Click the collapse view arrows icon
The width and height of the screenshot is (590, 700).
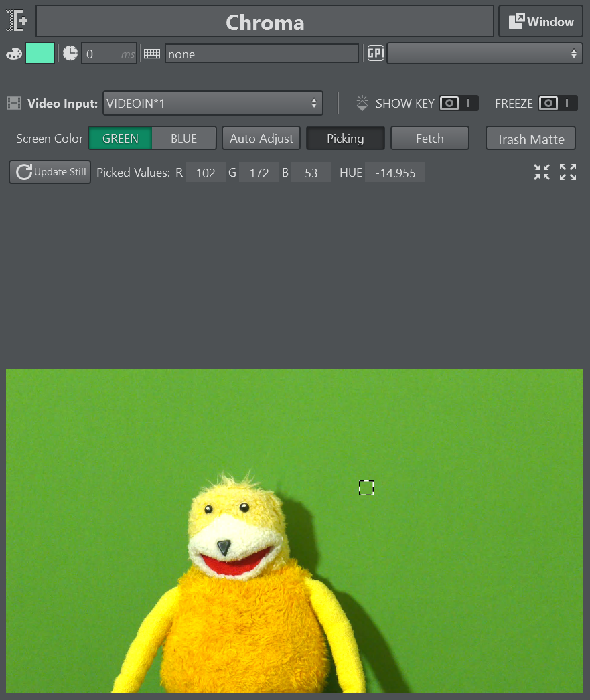[x=542, y=172]
